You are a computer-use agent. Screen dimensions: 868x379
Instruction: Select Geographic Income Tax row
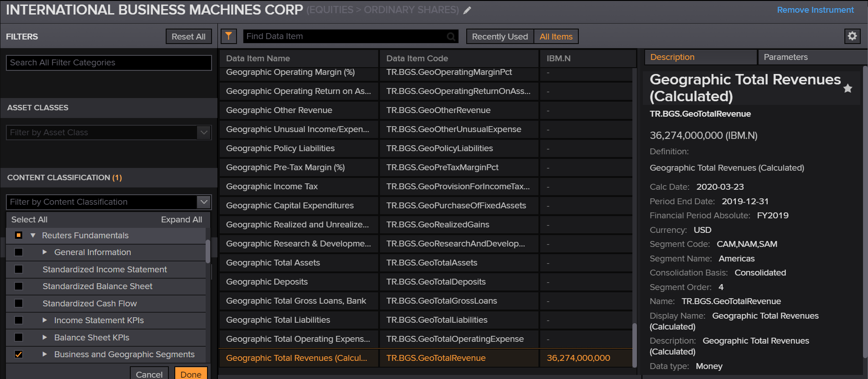click(x=426, y=187)
